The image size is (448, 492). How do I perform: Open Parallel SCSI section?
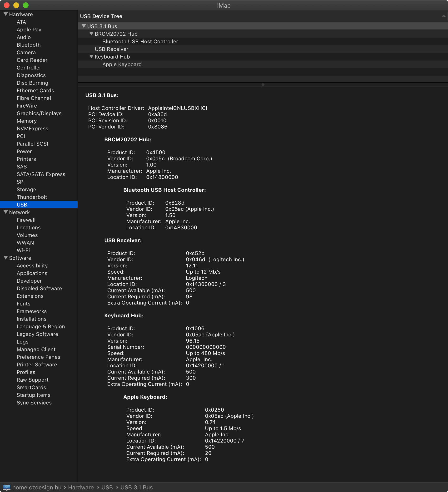32,144
